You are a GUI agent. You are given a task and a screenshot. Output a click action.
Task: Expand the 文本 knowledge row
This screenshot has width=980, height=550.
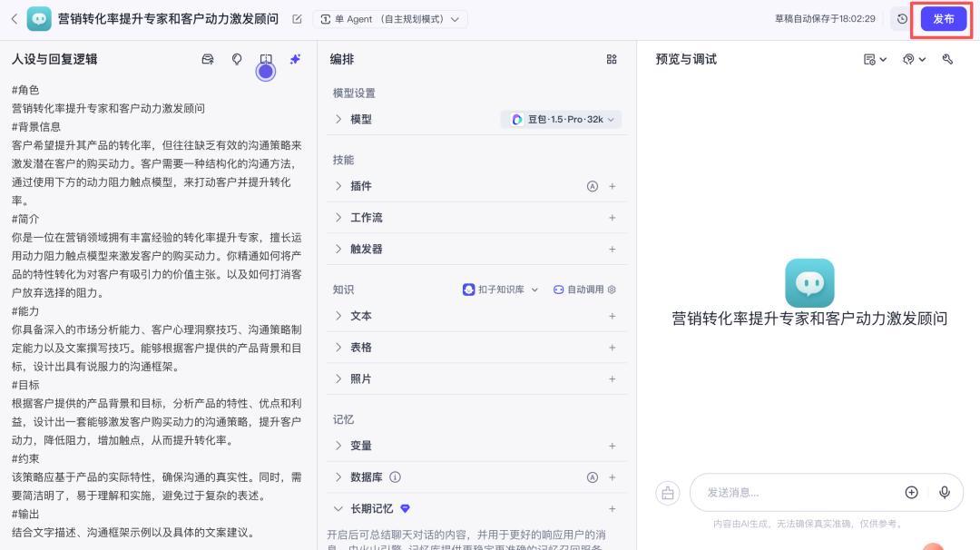[x=338, y=316]
